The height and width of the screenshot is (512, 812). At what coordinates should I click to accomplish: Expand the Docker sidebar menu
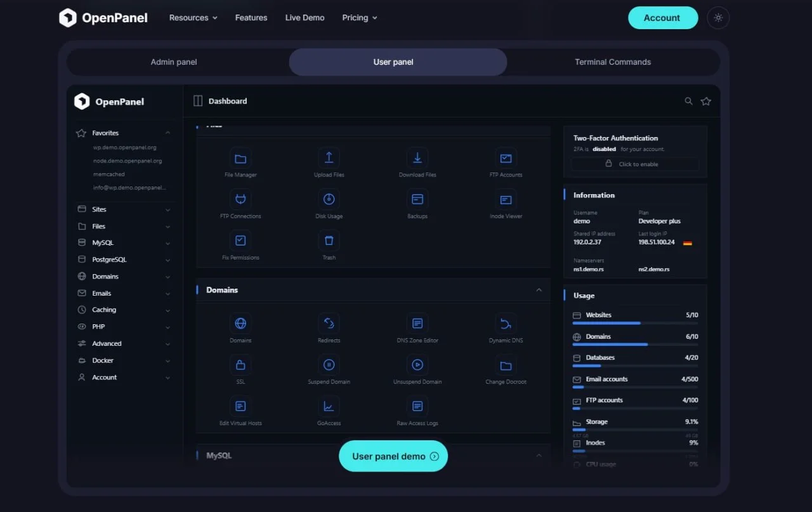click(x=124, y=360)
